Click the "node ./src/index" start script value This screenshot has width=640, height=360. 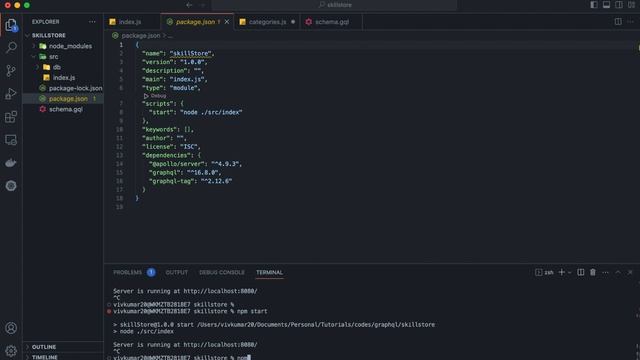click(211, 112)
